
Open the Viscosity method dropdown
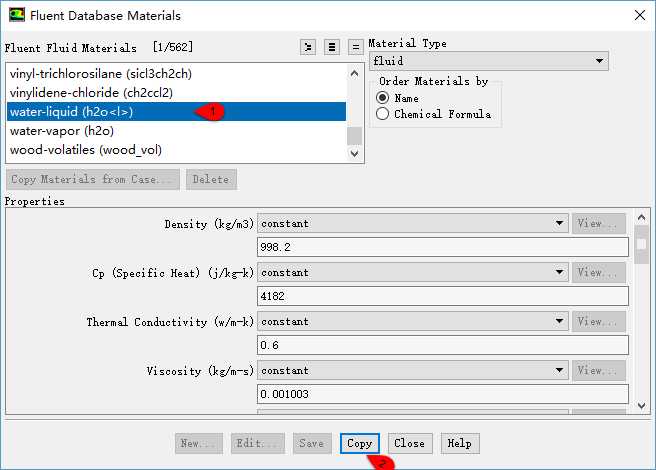point(413,370)
